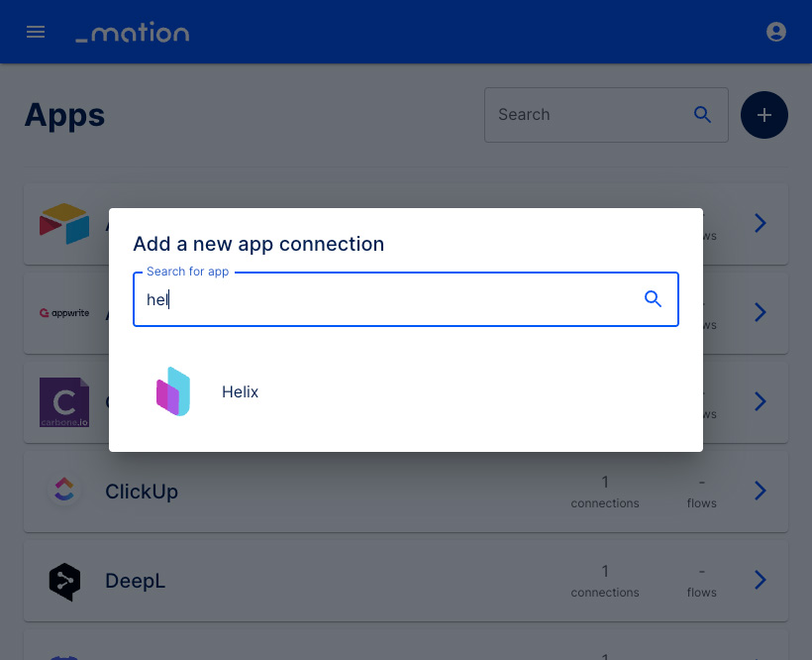Open the hamburger navigation menu
Viewport: 812px width, 660px height.
(x=36, y=32)
